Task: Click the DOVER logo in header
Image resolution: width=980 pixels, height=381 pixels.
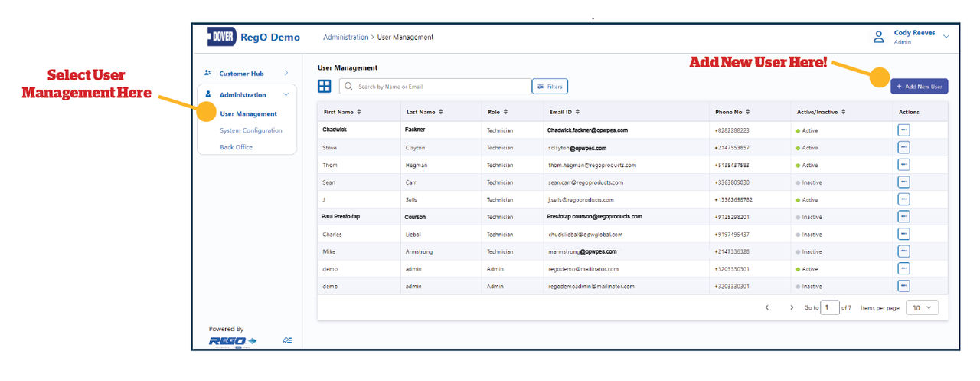Action: (221, 37)
